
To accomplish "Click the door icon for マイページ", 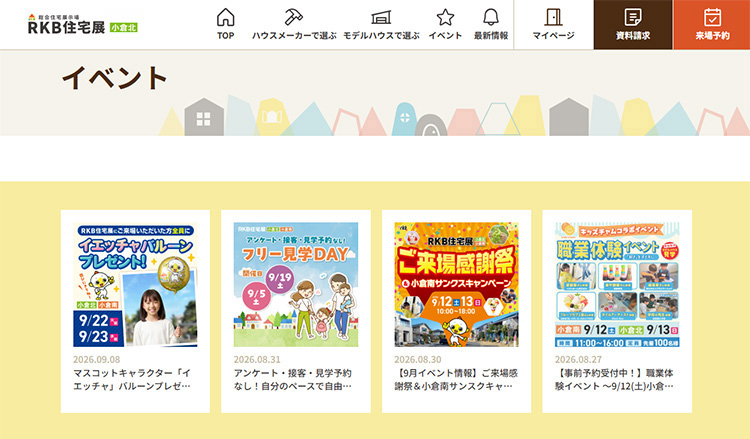I will [553, 17].
